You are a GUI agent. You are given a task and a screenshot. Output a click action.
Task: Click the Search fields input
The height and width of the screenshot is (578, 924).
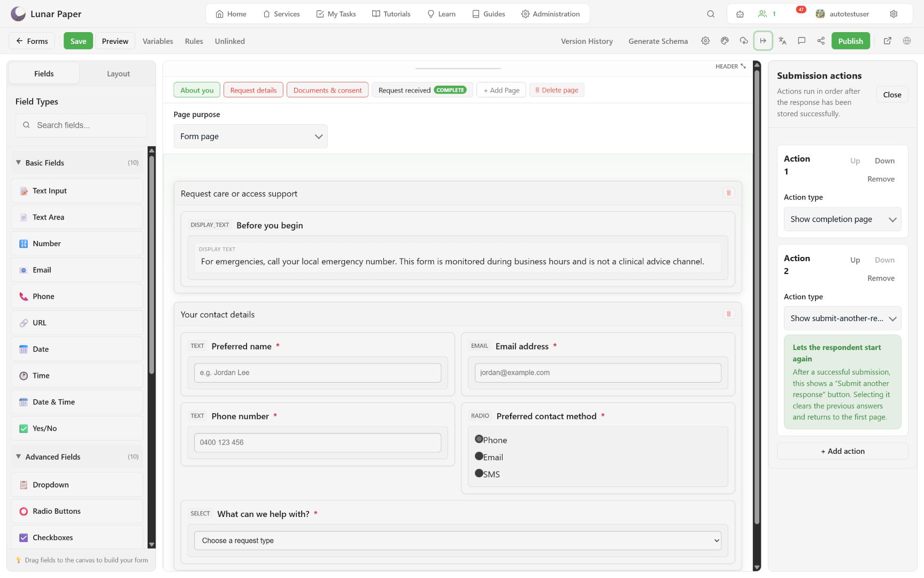coord(81,125)
